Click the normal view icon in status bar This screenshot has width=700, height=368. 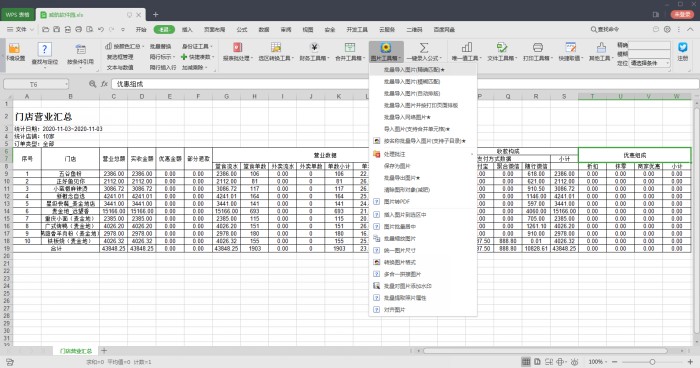[x=526, y=362]
